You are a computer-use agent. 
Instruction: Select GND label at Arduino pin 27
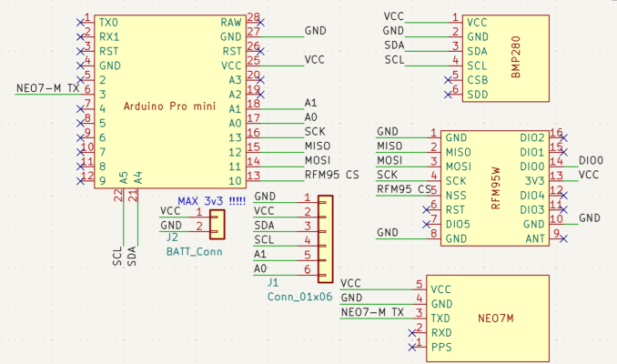(315, 31)
